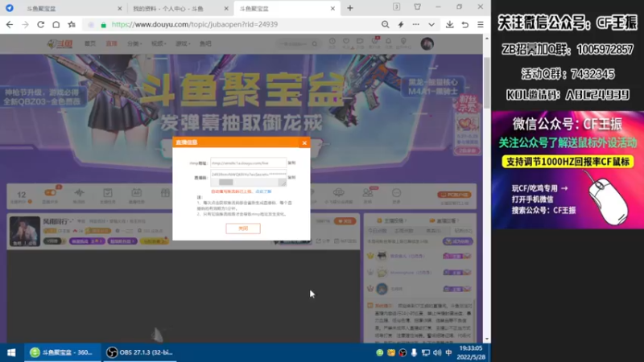
Task: Click the orange follow button beside streamer info
Action: (345, 221)
